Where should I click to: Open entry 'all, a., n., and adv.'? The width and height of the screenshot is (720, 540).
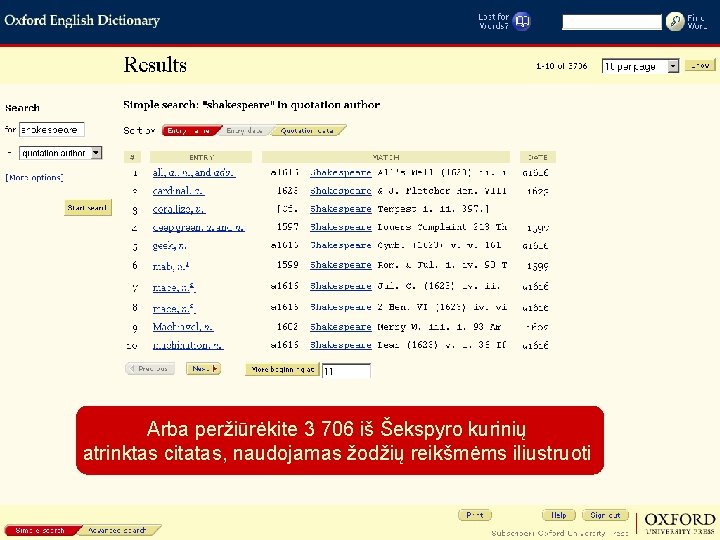click(194, 173)
